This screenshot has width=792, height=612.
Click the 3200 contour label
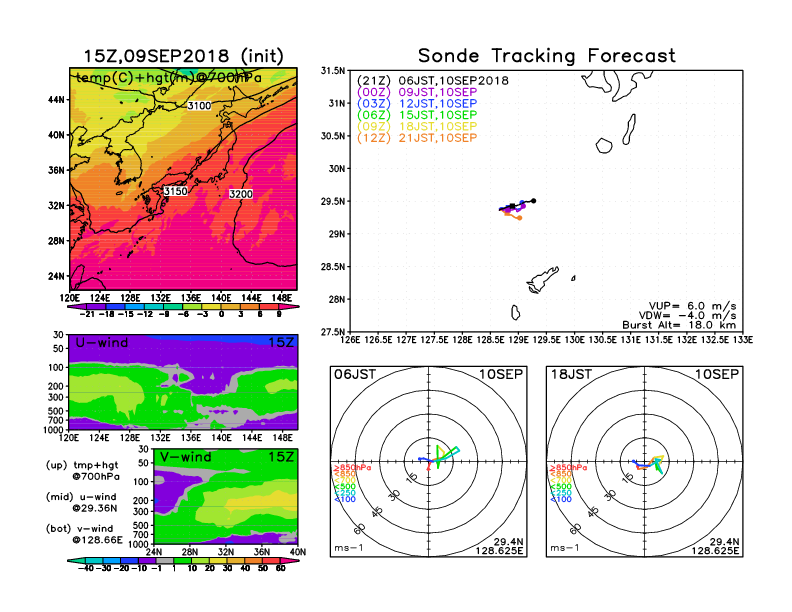(241, 194)
